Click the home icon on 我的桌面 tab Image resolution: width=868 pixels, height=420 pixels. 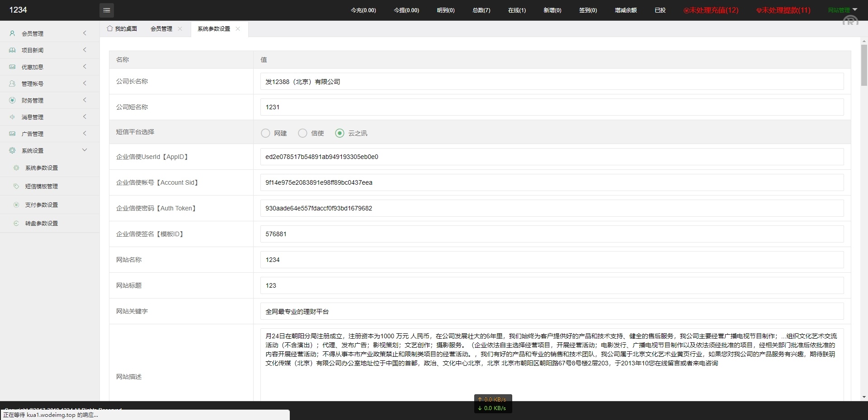coord(110,28)
